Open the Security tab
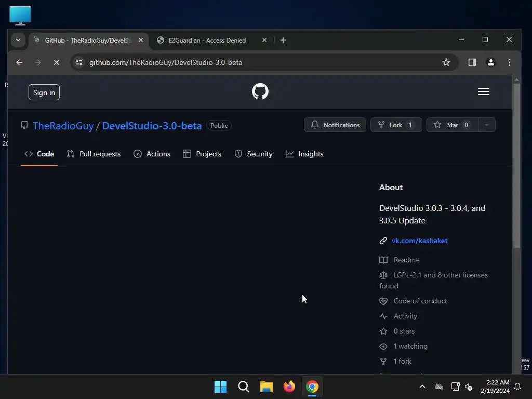This screenshot has height=399, width=532. tap(254, 154)
